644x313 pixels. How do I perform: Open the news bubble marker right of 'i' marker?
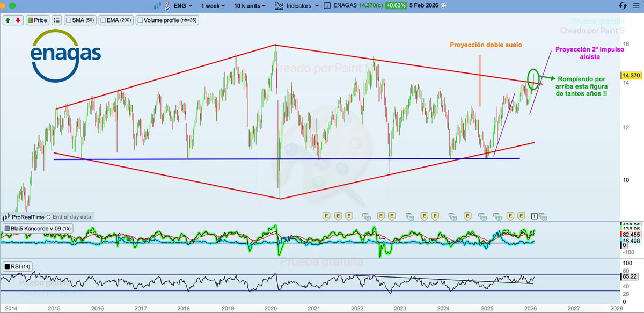tap(543, 216)
